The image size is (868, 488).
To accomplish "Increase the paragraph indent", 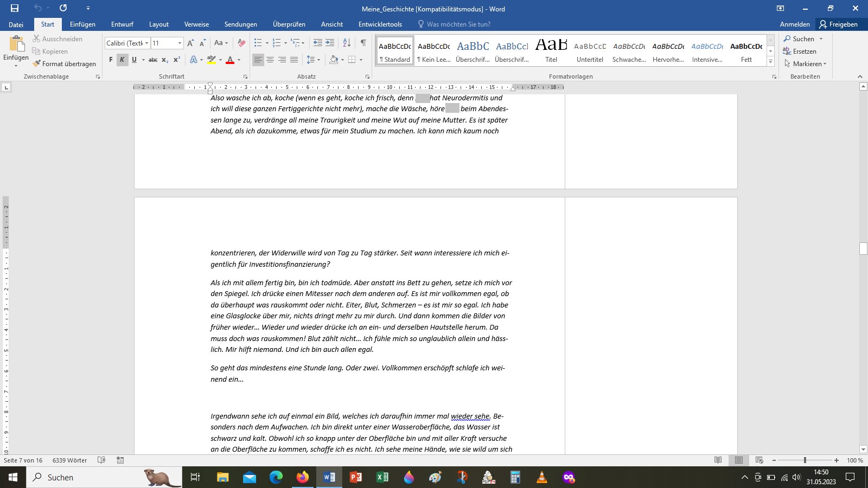I will [330, 43].
